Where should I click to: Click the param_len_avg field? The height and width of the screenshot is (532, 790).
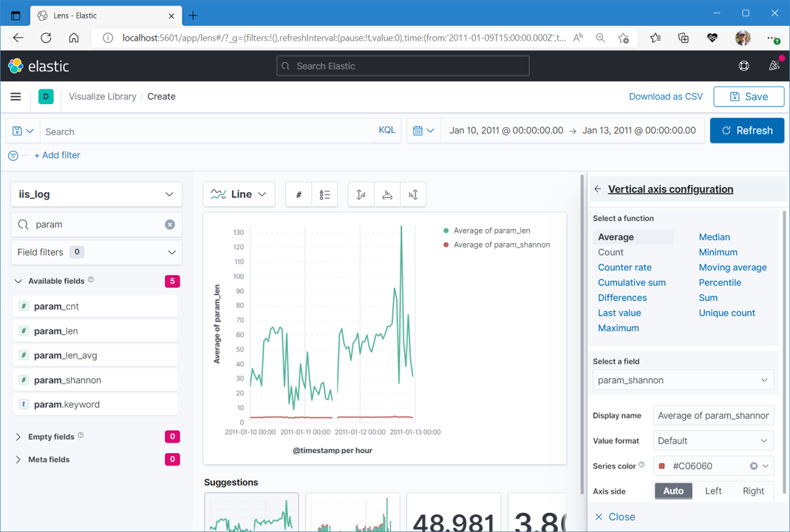pyautogui.click(x=96, y=355)
